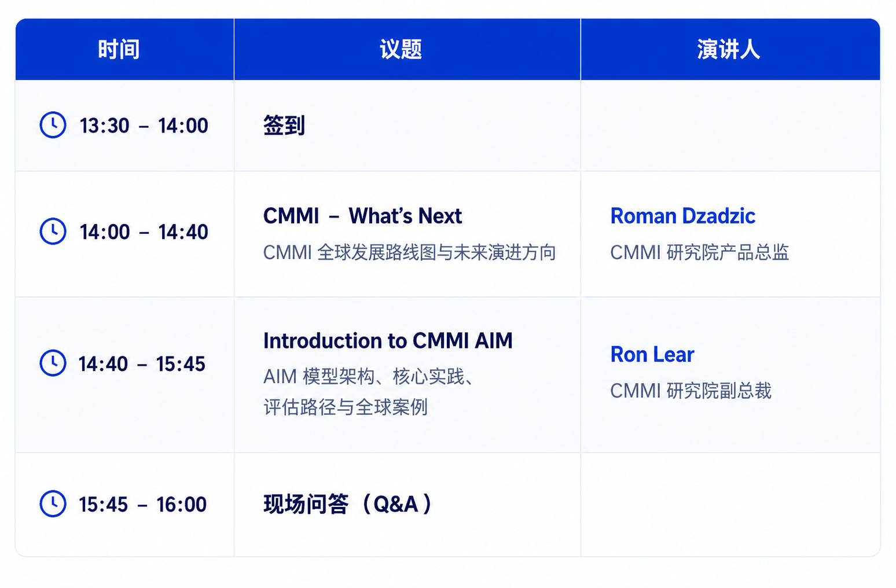Image resolution: width=896 pixels, height=588 pixels.
Task: Open the Roman Dzadzic speaker link
Action: 682,216
